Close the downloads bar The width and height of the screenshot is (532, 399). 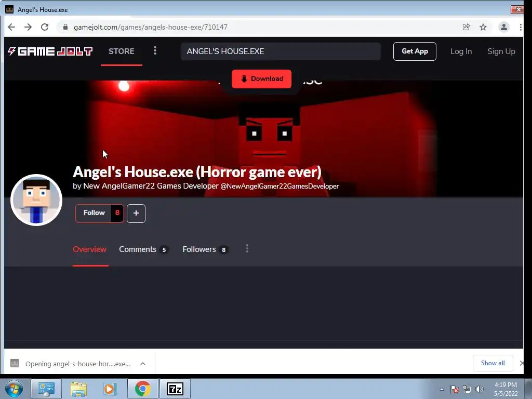(522, 363)
